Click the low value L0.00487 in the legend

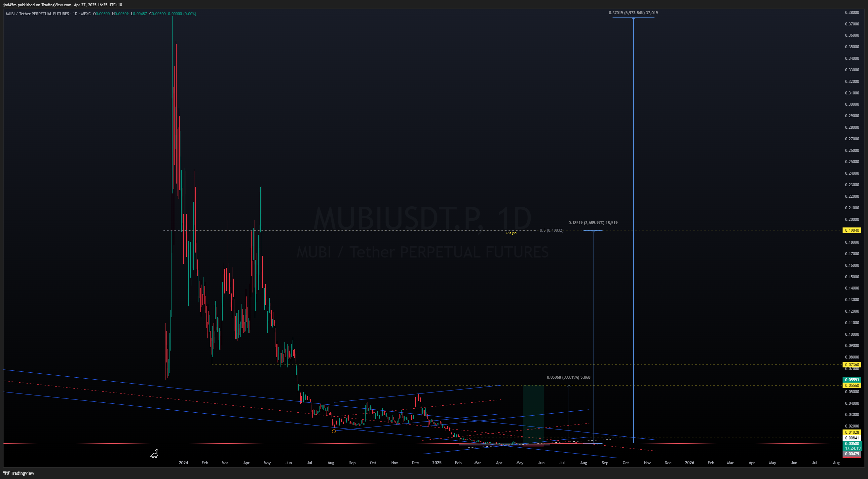(x=139, y=14)
